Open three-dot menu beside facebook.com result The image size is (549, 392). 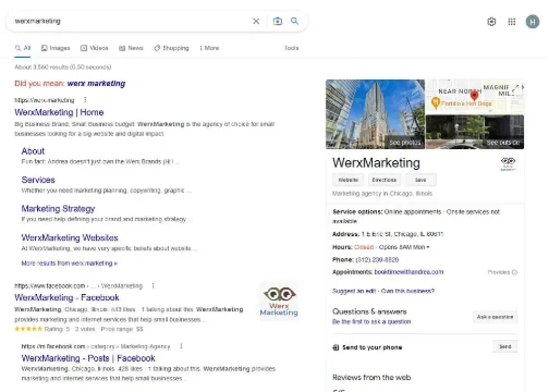[153, 285]
